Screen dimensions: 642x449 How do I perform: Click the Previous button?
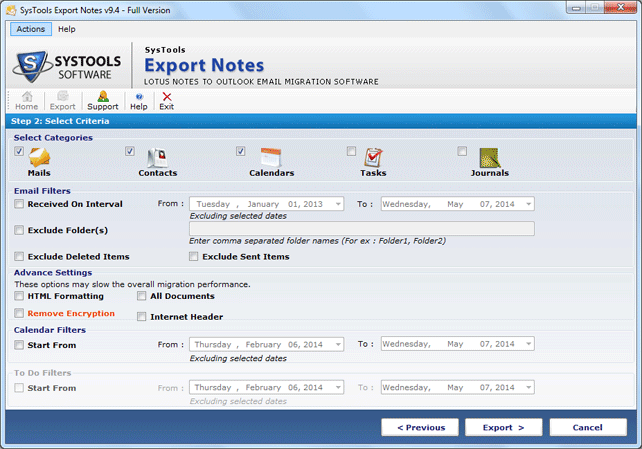tap(420, 427)
